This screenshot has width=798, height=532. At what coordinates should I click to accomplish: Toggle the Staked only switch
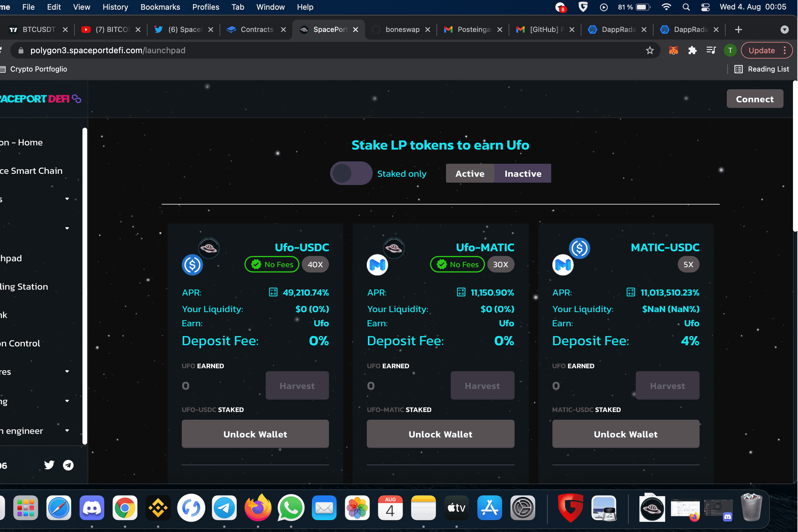pos(351,173)
